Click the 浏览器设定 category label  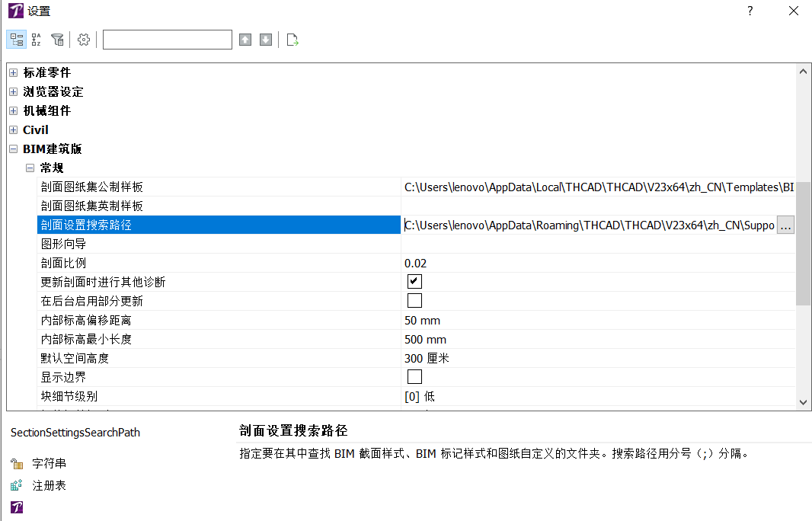pyautogui.click(x=53, y=91)
